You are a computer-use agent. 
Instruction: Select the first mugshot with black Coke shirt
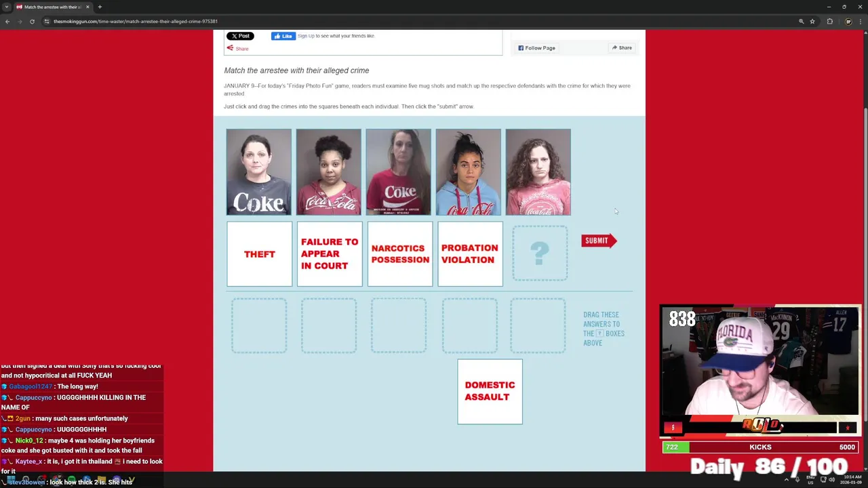(x=259, y=172)
